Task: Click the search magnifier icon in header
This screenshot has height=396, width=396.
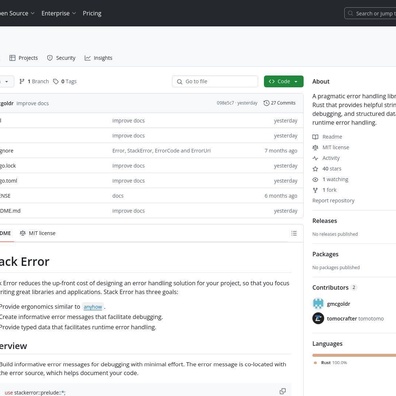Action: point(350,13)
